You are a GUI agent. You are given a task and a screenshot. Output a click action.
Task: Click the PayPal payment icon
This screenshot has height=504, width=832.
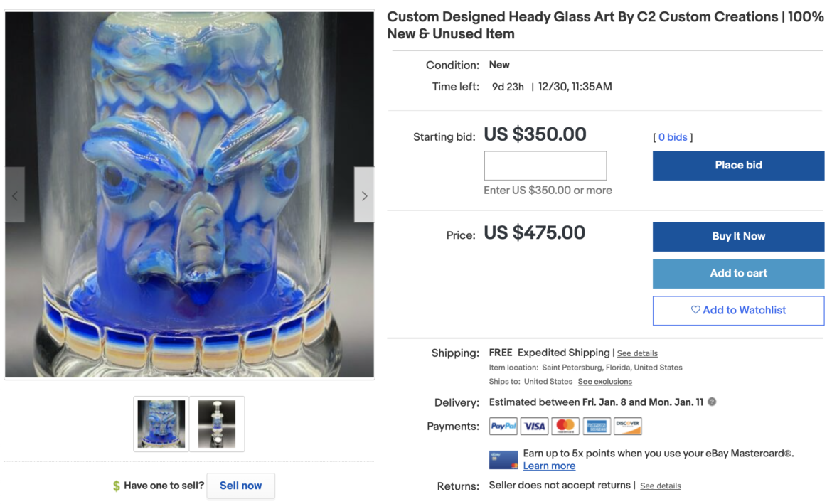pos(503,427)
